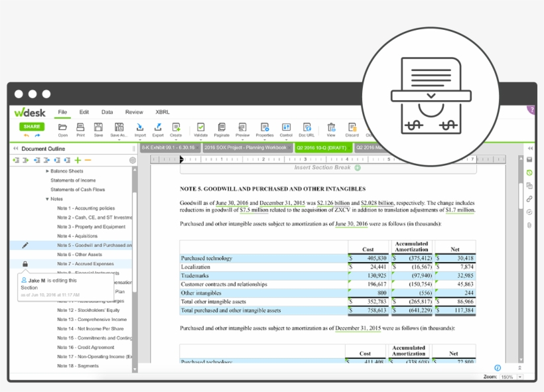
Task: Redo with the blue arrow under SHARE
Action: pos(37,135)
